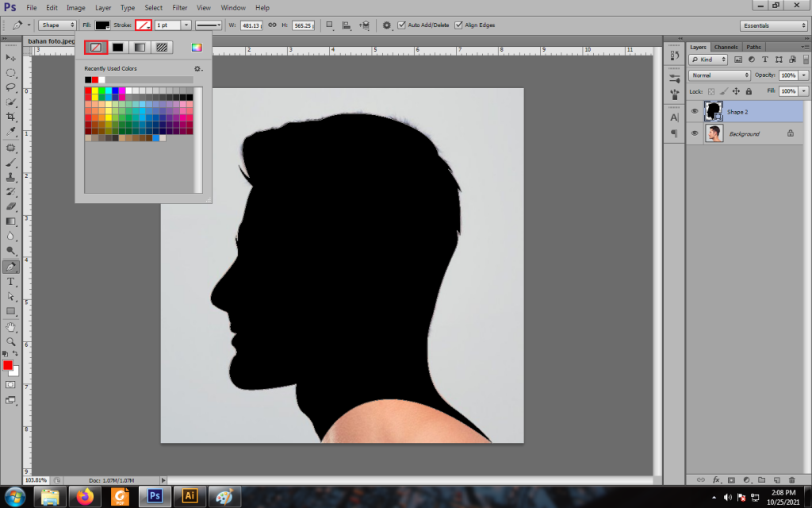Open Adobe Illustrator from the taskbar

(x=190, y=496)
